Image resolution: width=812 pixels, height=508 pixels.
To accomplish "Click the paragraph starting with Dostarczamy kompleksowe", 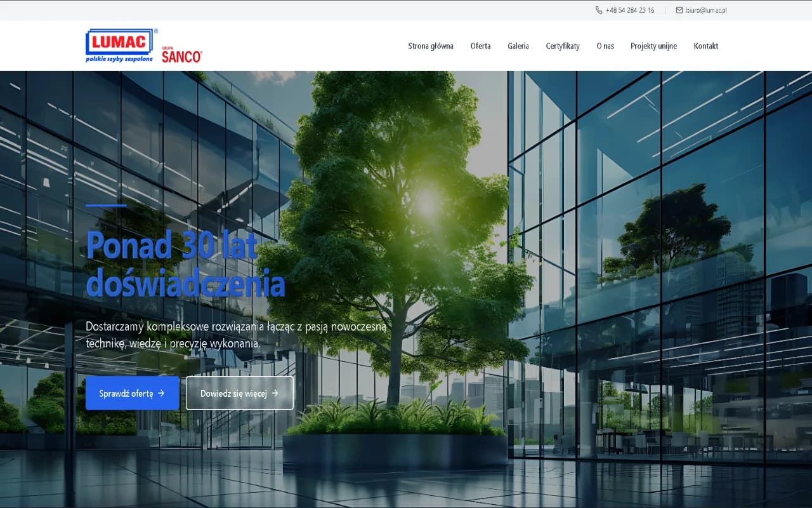I will 236,335.
